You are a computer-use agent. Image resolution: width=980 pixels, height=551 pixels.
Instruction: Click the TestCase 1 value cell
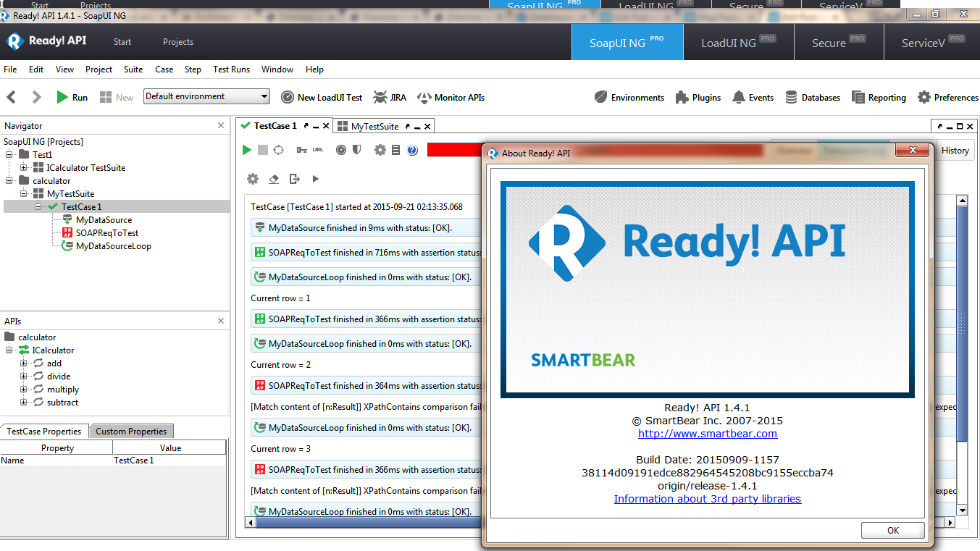point(169,460)
